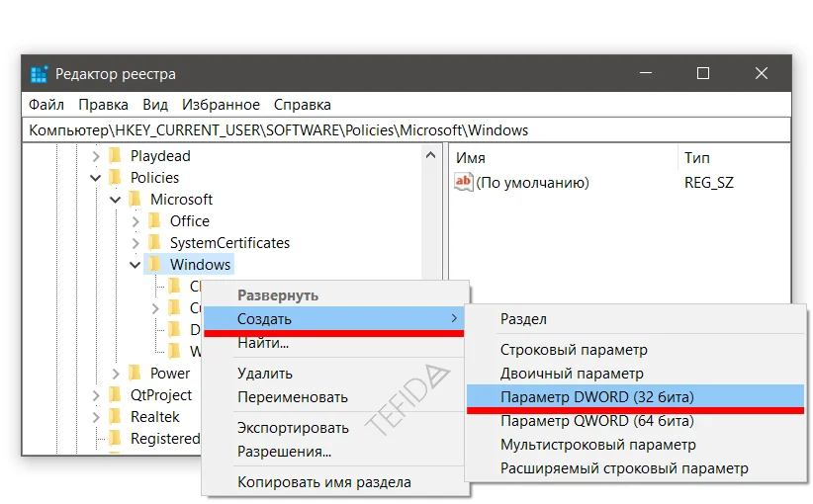
Task: Click the Registered folder icon
Action: pyautogui.click(x=115, y=438)
